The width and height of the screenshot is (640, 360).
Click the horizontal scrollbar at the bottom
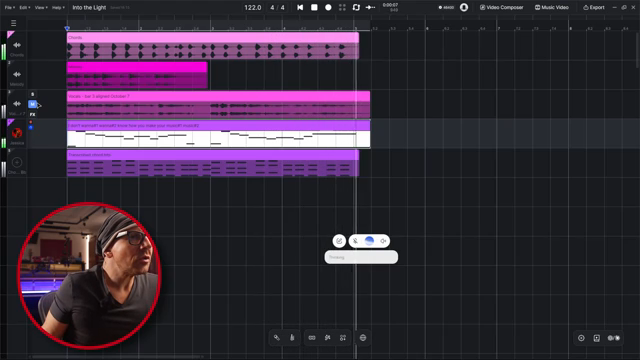(116, 357)
